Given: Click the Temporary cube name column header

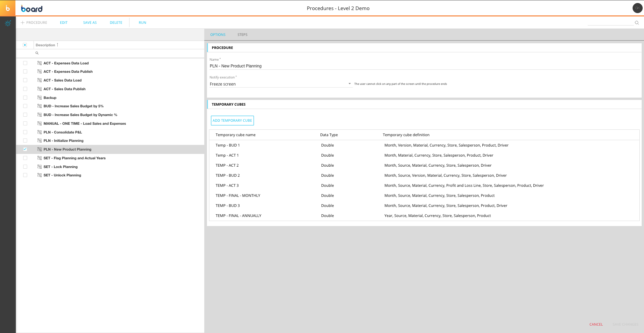Looking at the screenshot, I should (x=235, y=135).
